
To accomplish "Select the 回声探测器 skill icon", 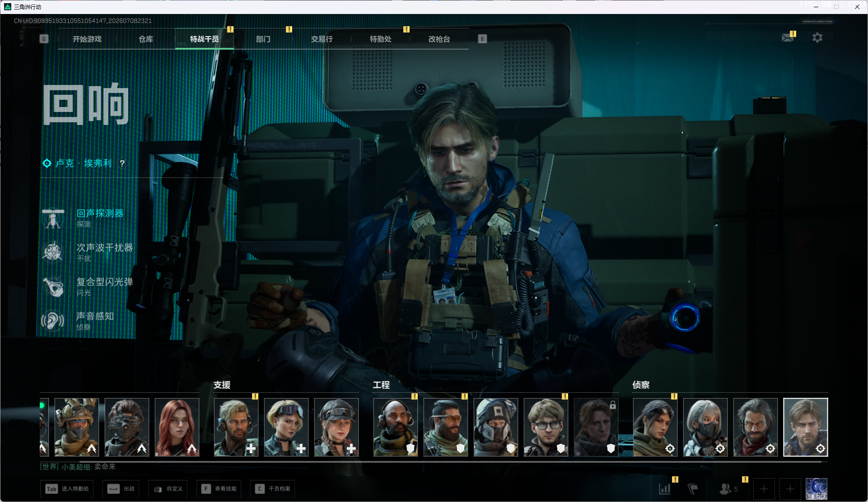I will pos(53,218).
